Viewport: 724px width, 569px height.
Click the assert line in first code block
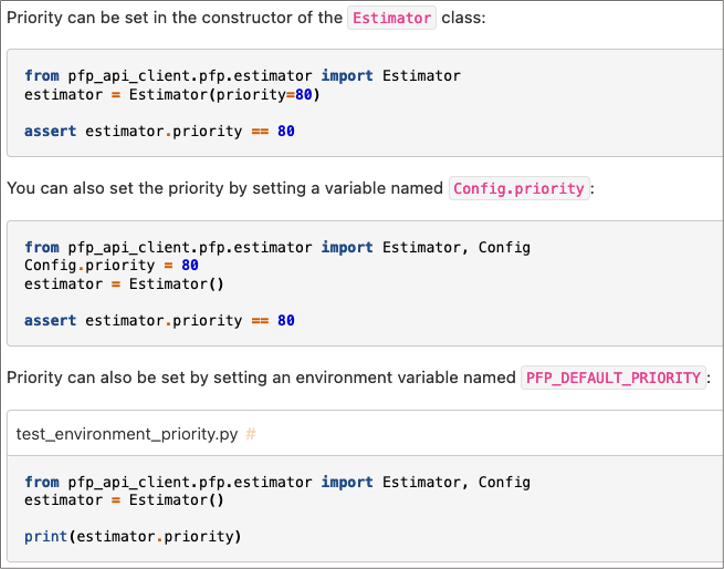pyautogui.click(x=158, y=131)
